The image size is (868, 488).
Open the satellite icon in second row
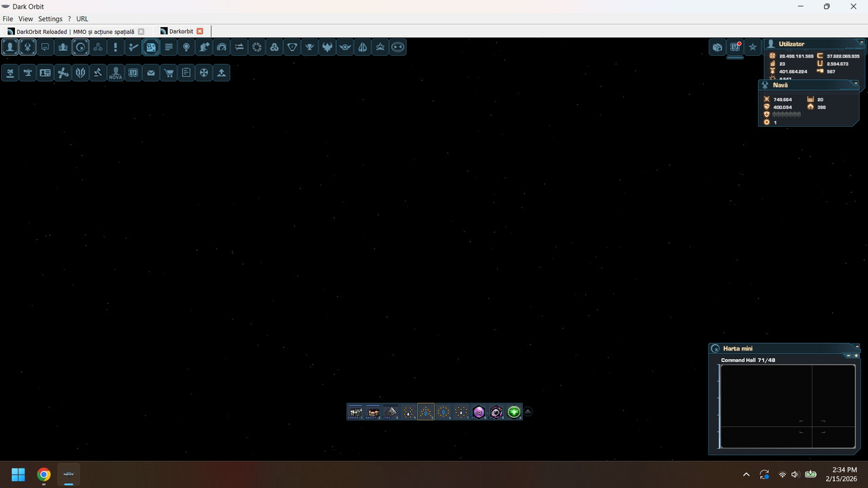(63, 73)
